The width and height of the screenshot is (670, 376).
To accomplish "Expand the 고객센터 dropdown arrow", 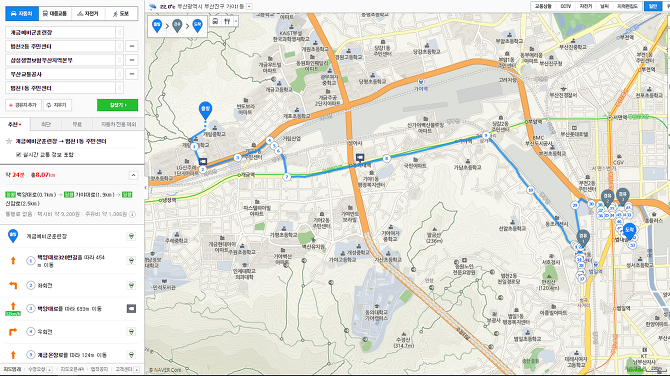I will (x=137, y=370).
